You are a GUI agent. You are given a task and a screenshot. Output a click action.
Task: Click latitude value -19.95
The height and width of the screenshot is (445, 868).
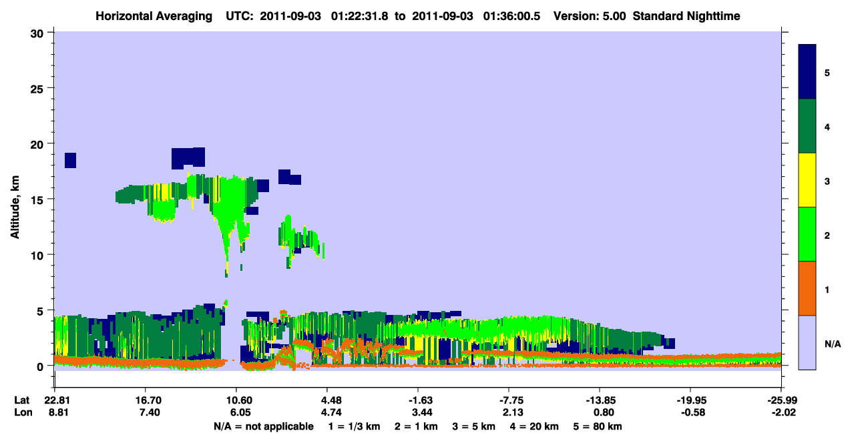pos(690,400)
